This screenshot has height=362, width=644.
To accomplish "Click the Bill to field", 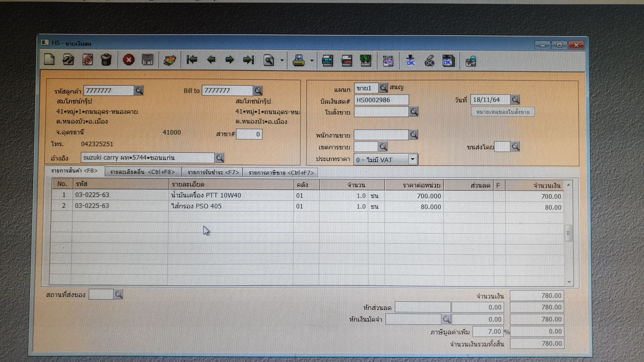I will tap(227, 90).
